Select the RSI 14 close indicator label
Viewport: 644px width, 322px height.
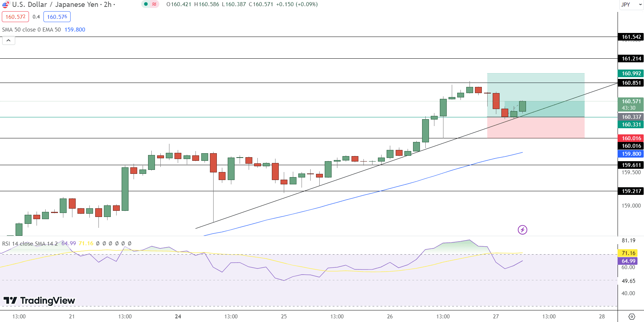coord(30,243)
